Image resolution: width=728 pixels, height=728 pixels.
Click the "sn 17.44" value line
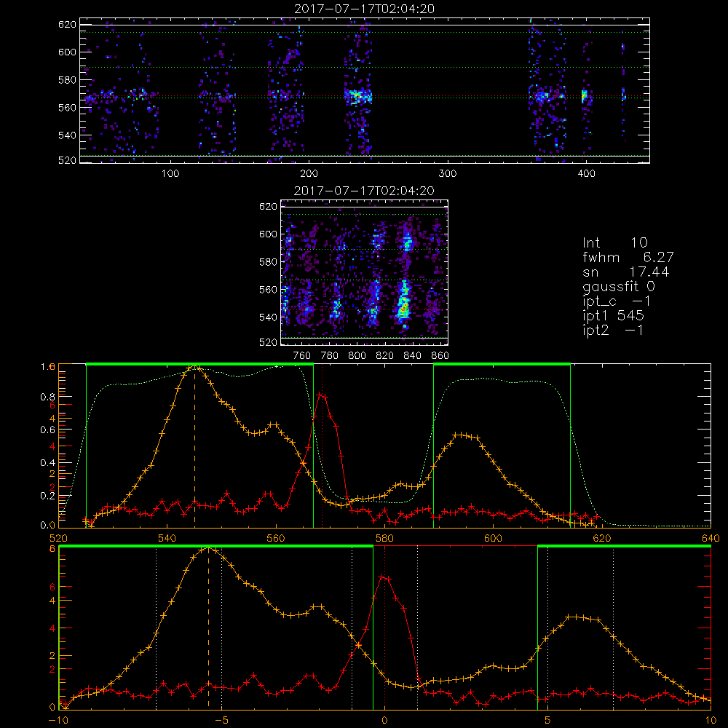tap(626, 272)
